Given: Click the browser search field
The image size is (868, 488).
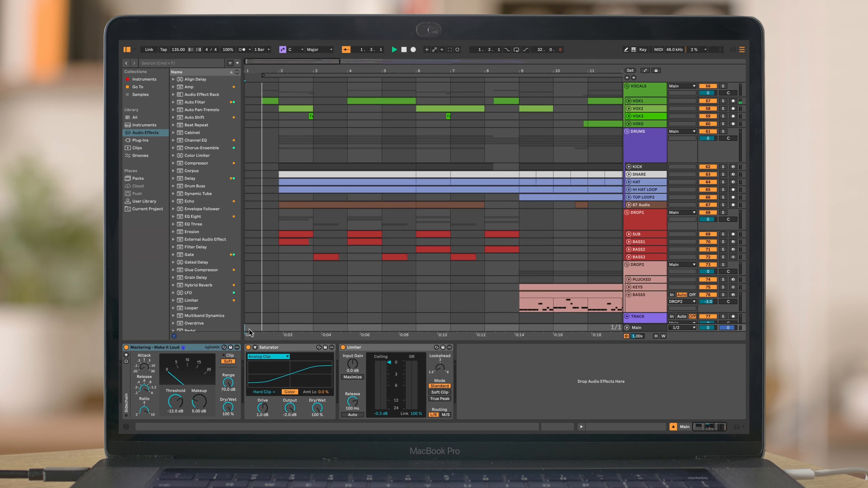Looking at the screenshot, I should [x=182, y=63].
